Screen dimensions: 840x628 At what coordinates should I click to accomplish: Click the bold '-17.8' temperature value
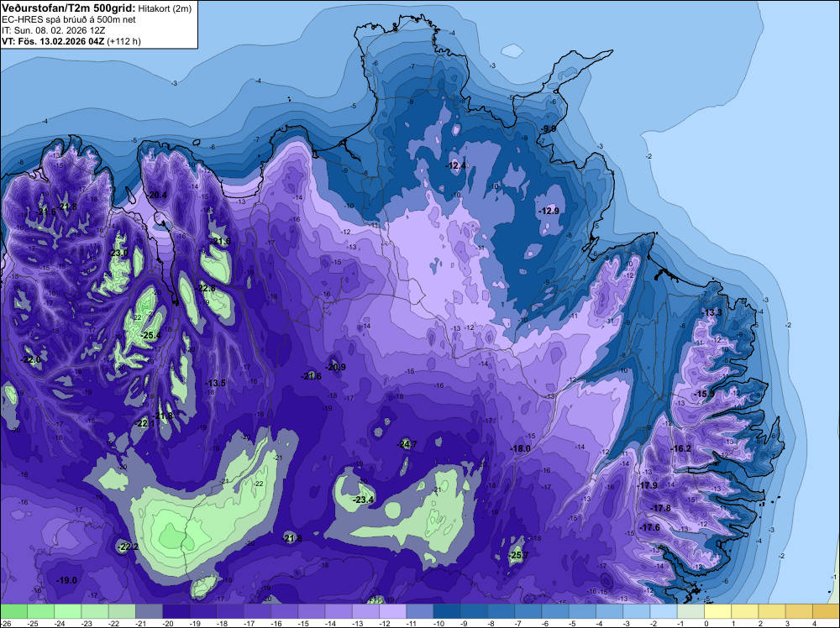pyautogui.click(x=660, y=508)
